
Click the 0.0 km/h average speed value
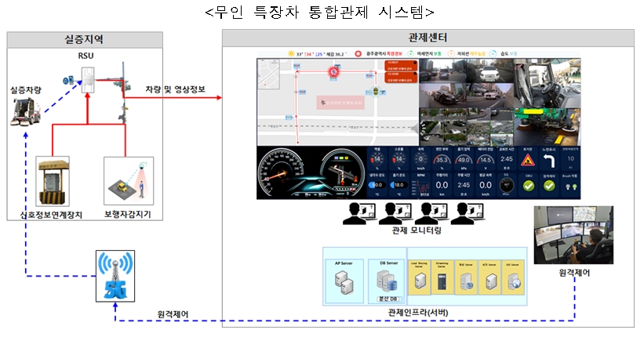tap(485, 185)
